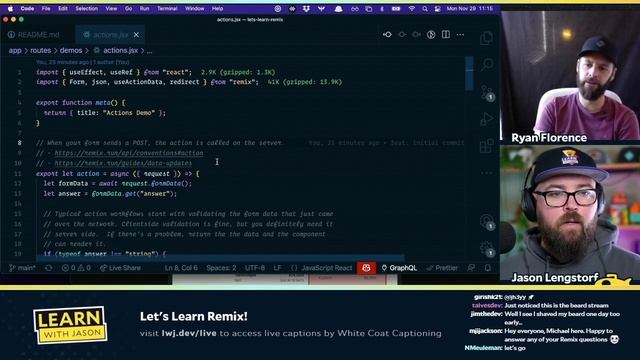Click line 'let answer = formData.get("answer")'
The width and height of the screenshot is (640, 360).
point(110,193)
